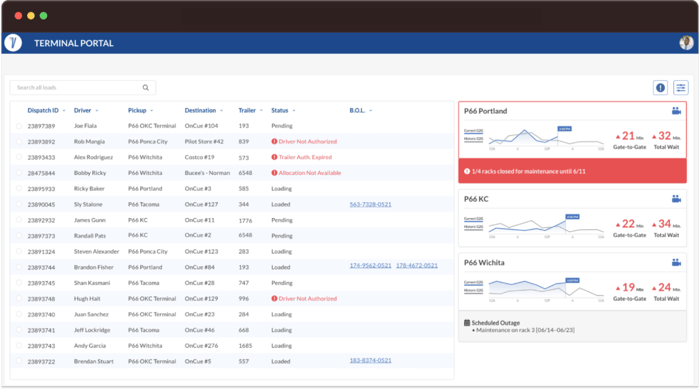The image size is (700, 389).
Task: Click the 32 Min Total Wait value
Action: coord(666,136)
